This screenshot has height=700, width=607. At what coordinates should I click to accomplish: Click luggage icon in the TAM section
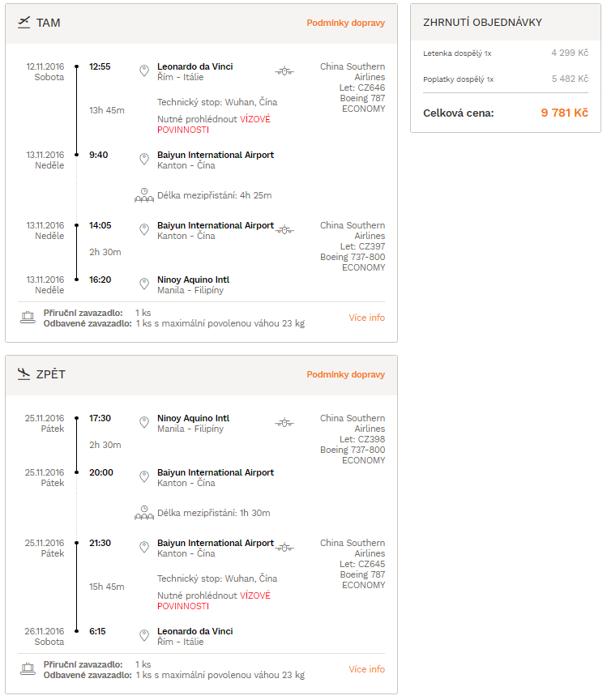pos(28,318)
